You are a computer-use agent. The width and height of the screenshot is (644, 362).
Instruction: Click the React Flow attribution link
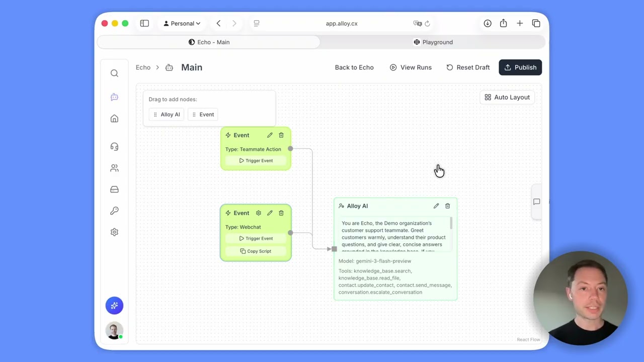528,340
